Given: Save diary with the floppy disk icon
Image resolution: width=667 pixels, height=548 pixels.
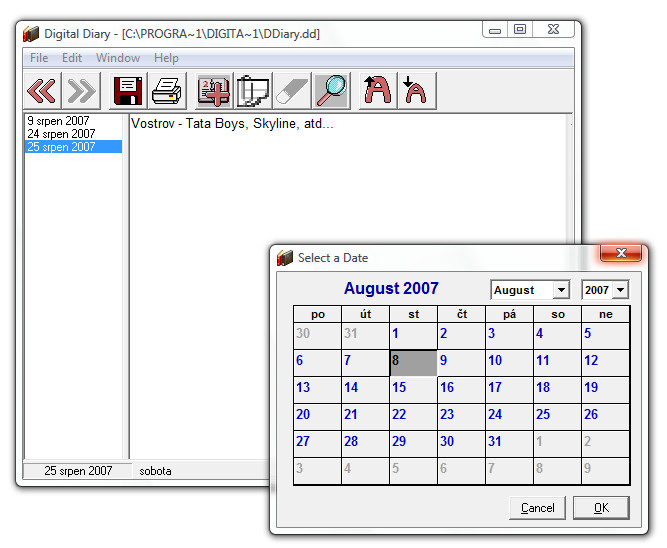Looking at the screenshot, I should [128, 91].
